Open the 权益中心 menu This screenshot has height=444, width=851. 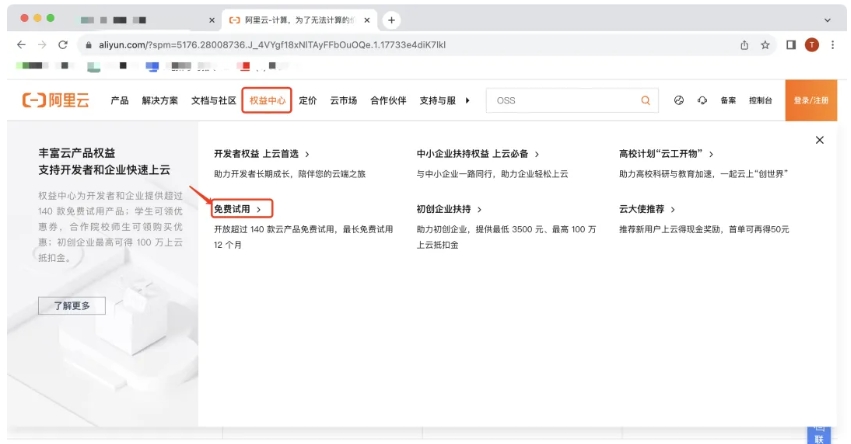(267, 100)
